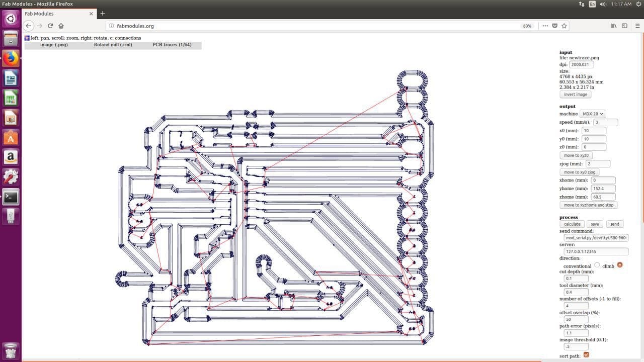Screen dimensions: 644x362
Task: Click the invert image button
Action: 576,95
